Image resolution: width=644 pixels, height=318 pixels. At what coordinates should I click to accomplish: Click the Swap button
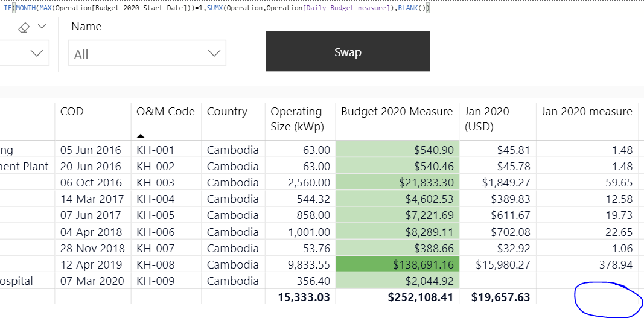point(348,51)
